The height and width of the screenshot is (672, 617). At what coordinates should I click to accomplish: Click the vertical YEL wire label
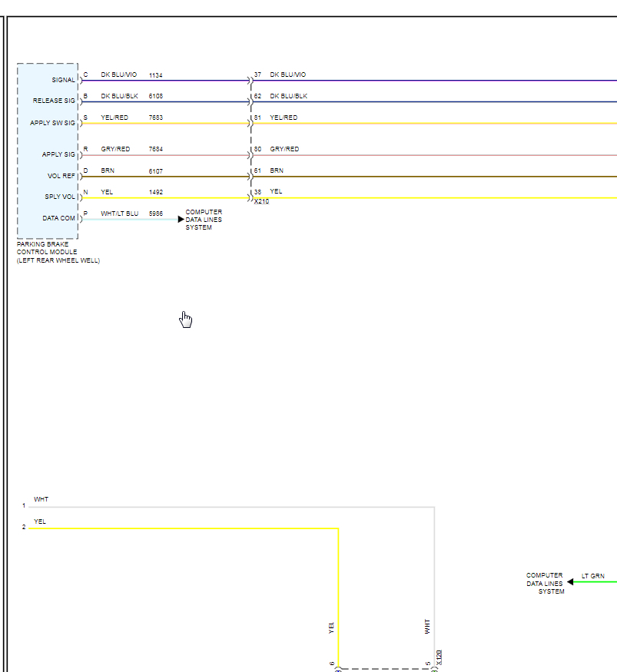(x=331, y=628)
